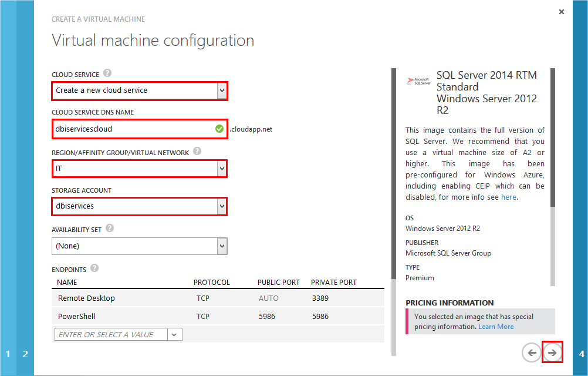This screenshot has width=588, height=376.
Task: Click the Virtual machine configuration heading
Action: coord(153,41)
